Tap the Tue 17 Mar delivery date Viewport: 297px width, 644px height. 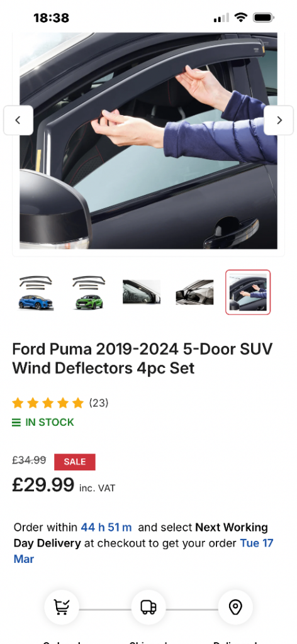(143, 551)
